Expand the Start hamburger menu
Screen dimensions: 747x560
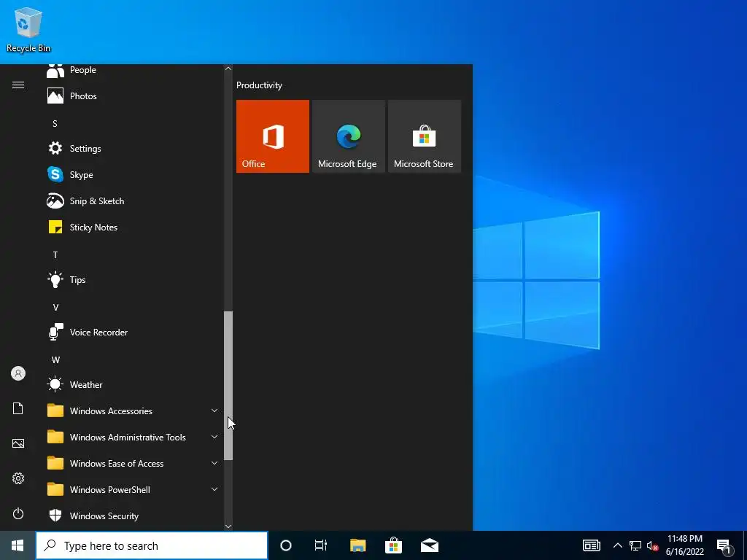point(18,85)
